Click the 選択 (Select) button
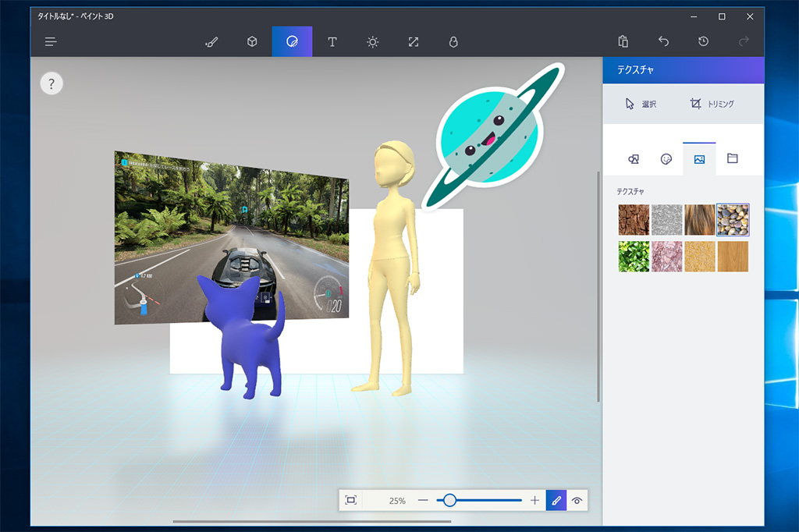799x532 pixels. pyautogui.click(x=641, y=104)
